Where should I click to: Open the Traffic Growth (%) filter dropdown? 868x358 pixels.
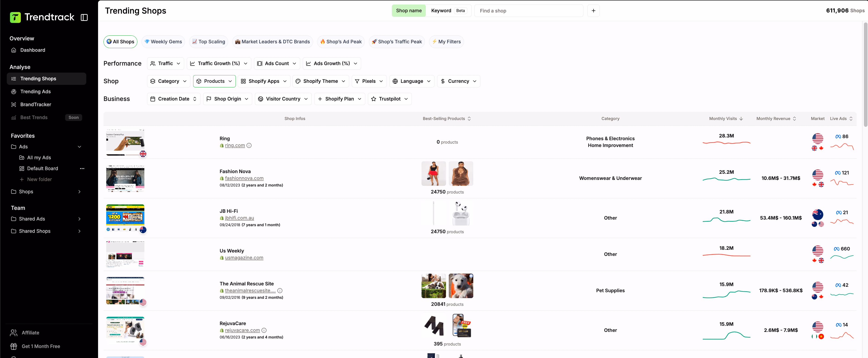coord(219,63)
